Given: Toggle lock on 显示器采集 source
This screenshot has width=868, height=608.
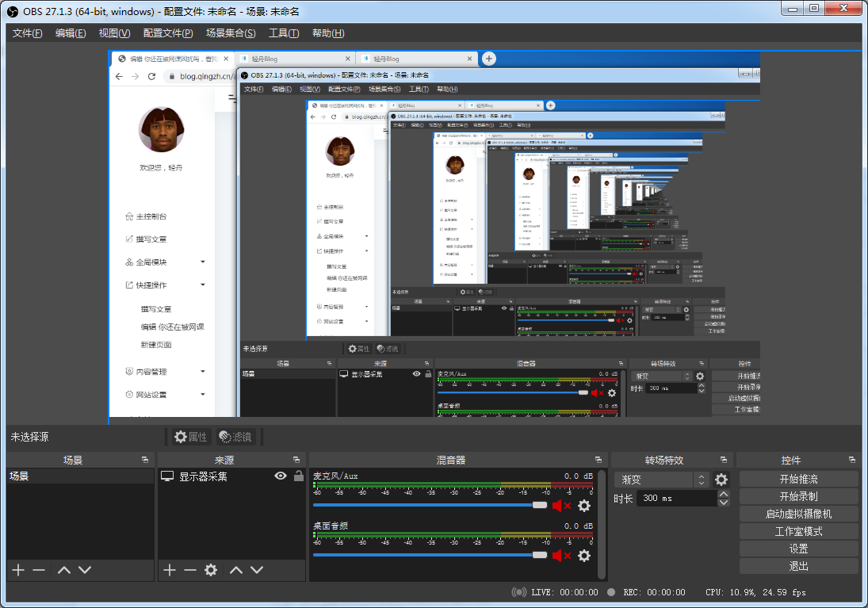Looking at the screenshot, I should pyautogui.click(x=298, y=476).
